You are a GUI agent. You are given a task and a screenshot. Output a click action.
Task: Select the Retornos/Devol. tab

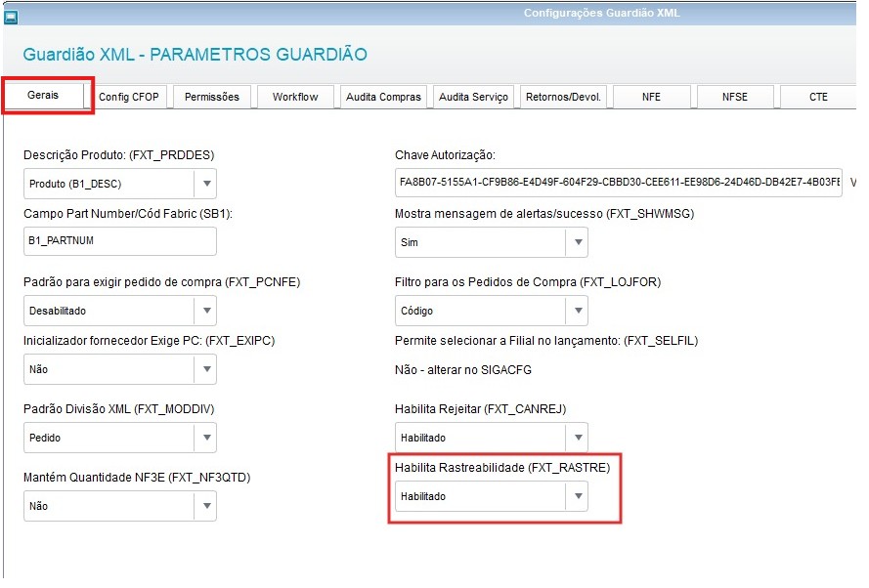tap(564, 97)
